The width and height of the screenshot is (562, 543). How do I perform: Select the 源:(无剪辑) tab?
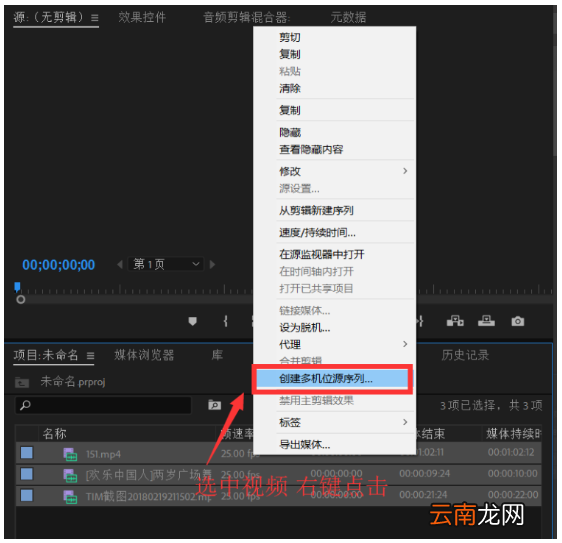click(x=48, y=17)
